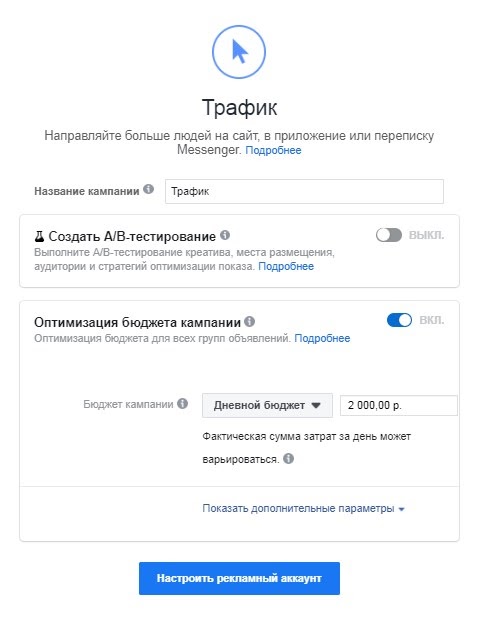
Task: Open Подробнее link in A/B testing section
Action: point(286,266)
